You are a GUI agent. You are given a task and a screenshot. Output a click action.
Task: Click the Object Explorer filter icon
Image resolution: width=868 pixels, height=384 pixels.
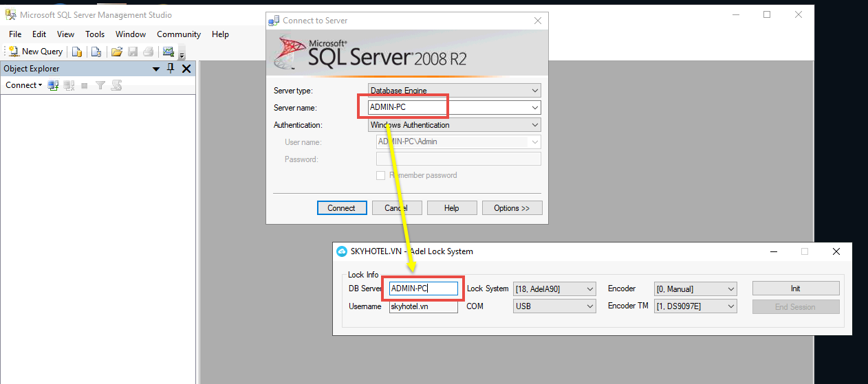pyautogui.click(x=100, y=85)
